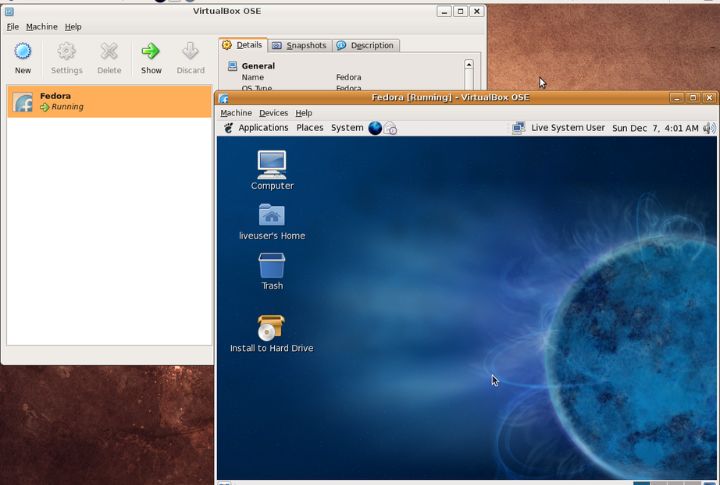
Task: Open Help menu in Fedora running window
Action: (304, 113)
